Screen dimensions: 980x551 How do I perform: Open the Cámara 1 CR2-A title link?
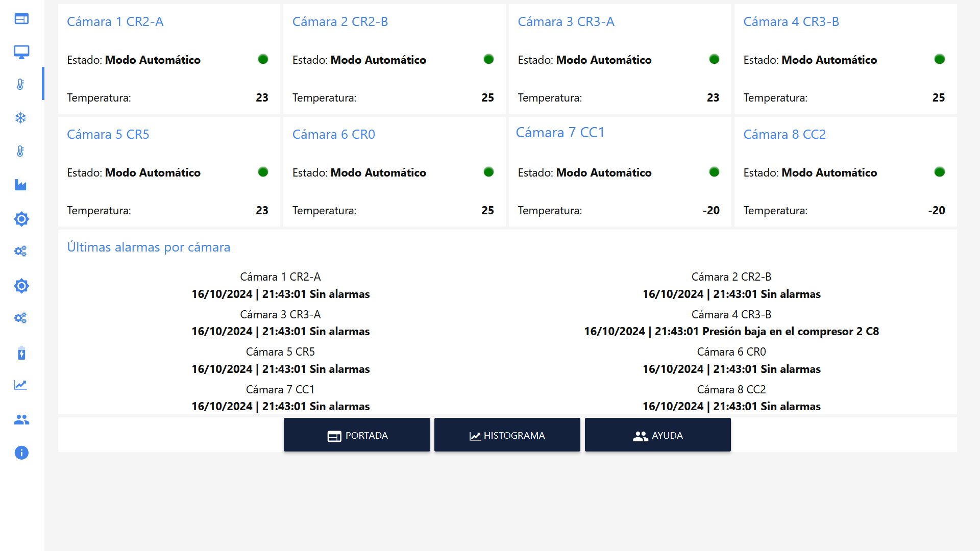(x=115, y=21)
